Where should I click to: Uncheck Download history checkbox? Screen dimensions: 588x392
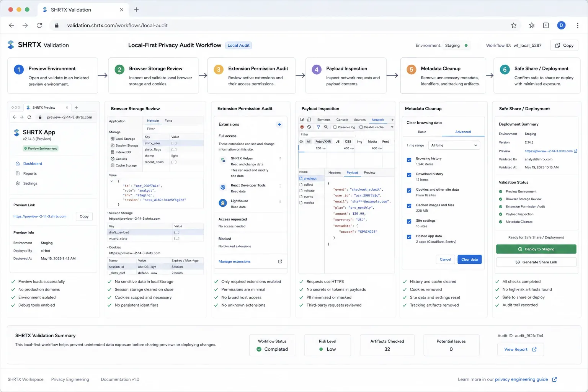(409, 175)
